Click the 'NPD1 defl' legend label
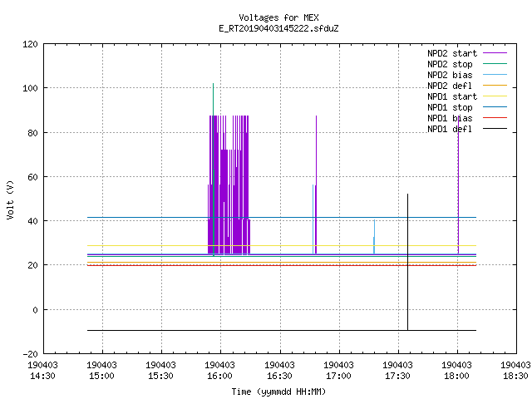 coord(450,129)
